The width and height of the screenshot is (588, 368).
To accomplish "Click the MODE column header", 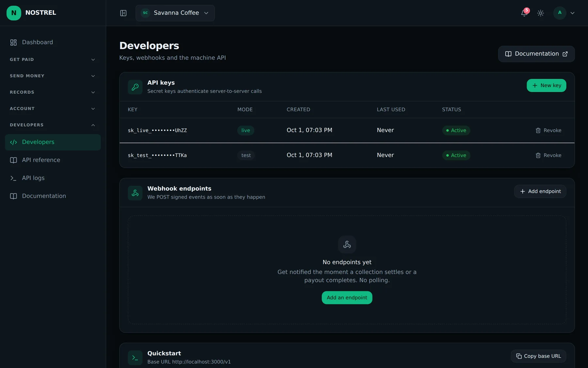I will tap(245, 110).
